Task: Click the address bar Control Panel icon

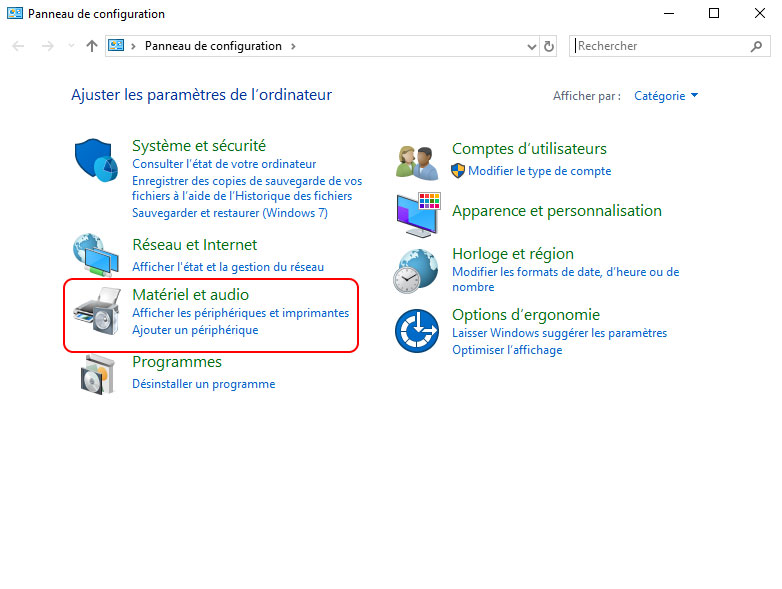Action: (x=116, y=46)
